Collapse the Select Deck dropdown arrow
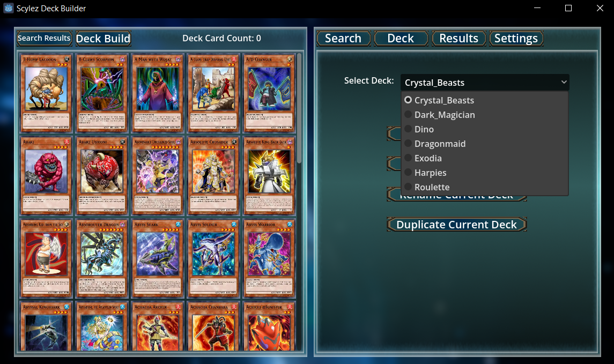The height and width of the screenshot is (364, 614). coord(564,82)
